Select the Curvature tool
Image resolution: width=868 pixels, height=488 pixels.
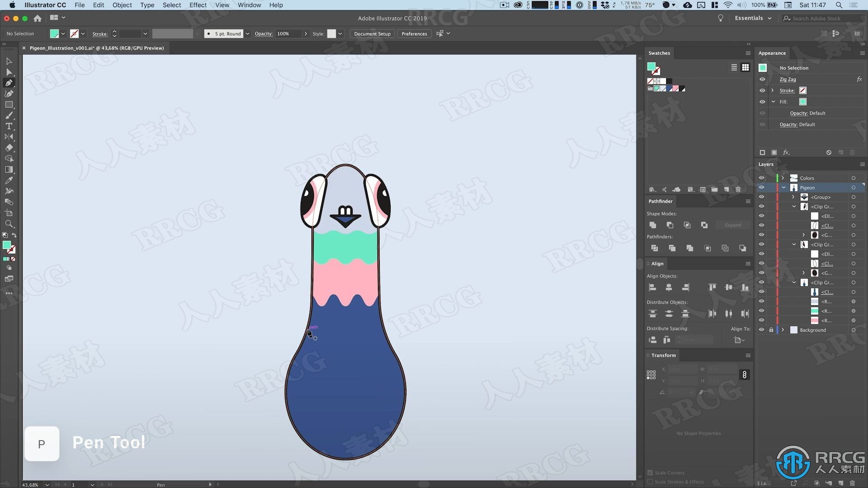point(9,94)
